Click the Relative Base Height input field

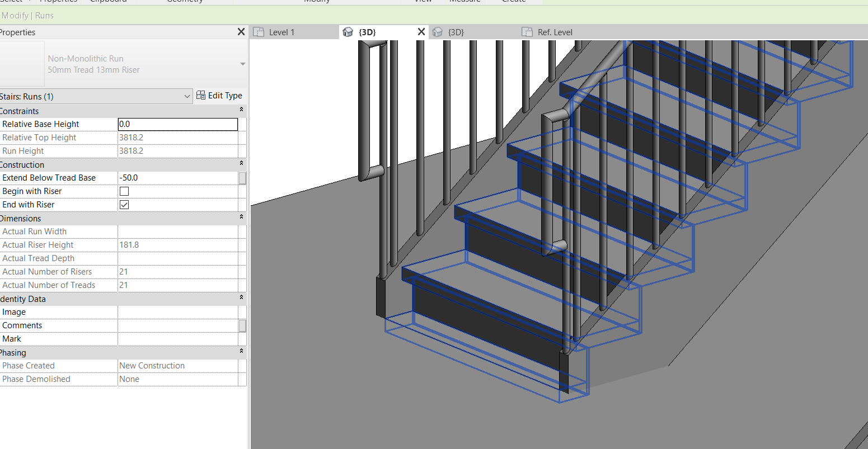click(x=177, y=124)
